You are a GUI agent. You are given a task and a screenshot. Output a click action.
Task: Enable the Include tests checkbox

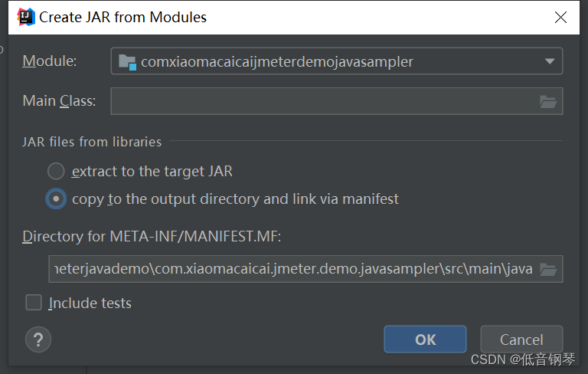34,302
